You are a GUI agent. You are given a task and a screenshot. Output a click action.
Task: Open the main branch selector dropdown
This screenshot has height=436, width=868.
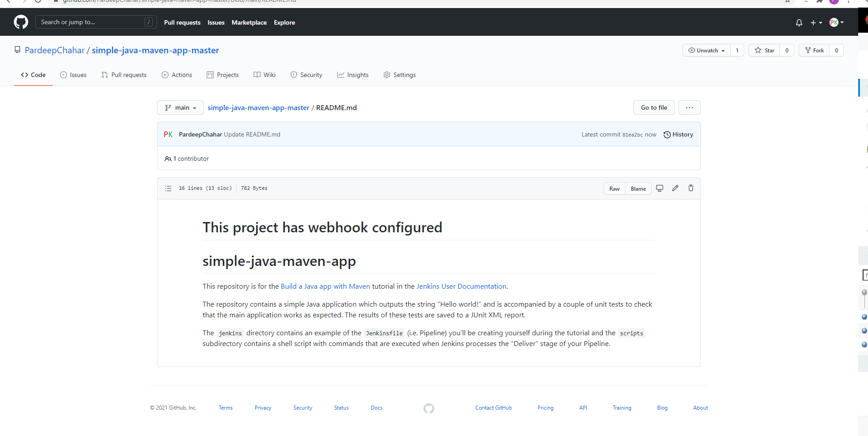point(180,107)
